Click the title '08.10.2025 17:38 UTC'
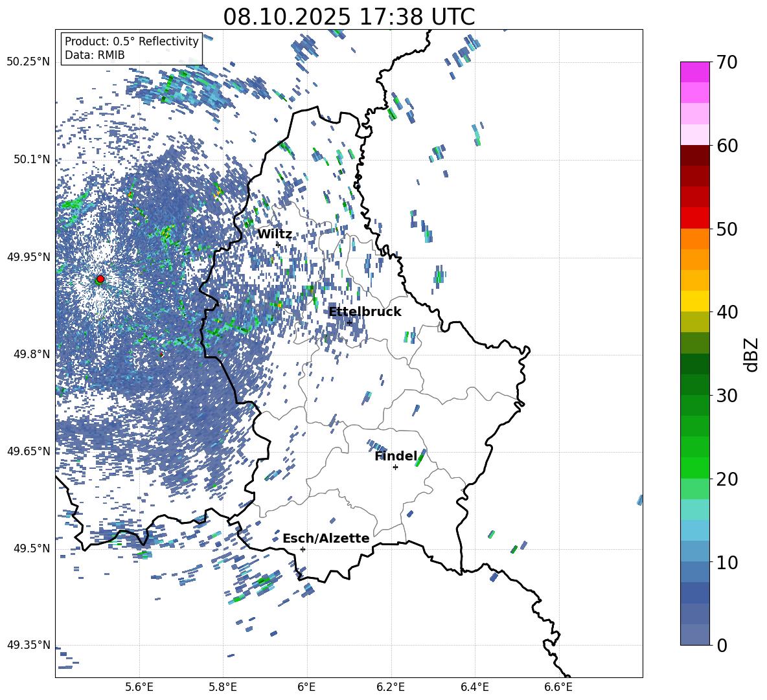The height and width of the screenshot is (700, 767). click(349, 17)
